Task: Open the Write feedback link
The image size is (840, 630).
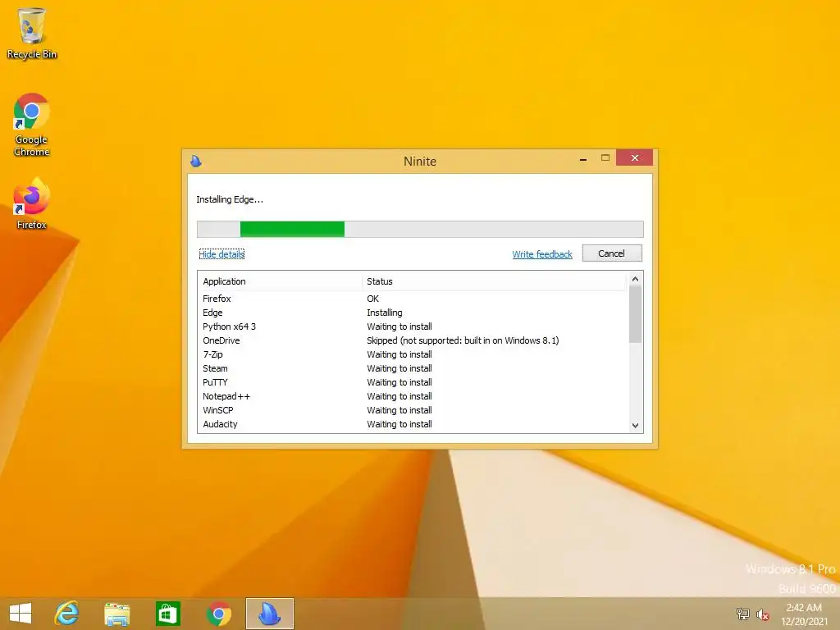Action: (542, 254)
